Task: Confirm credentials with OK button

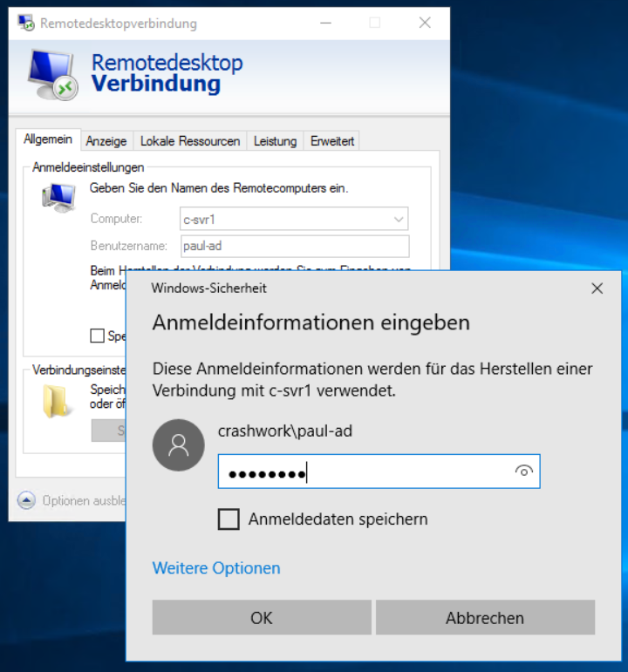Action: click(x=262, y=617)
